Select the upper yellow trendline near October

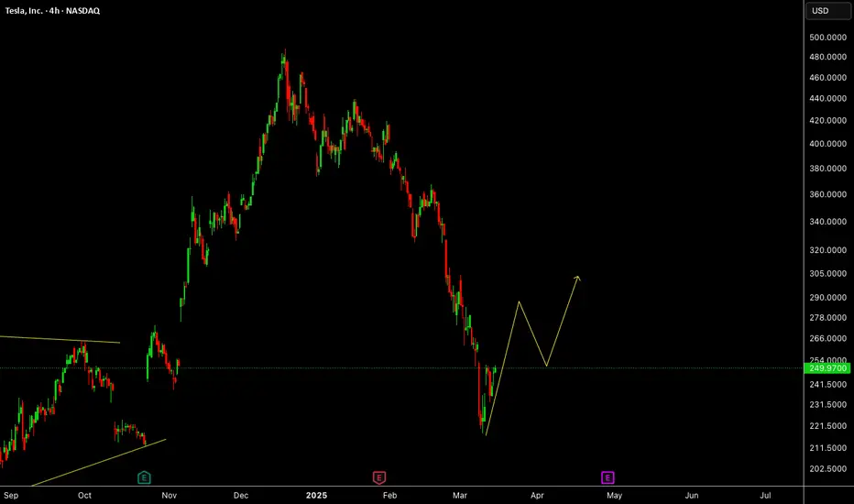tap(60, 339)
